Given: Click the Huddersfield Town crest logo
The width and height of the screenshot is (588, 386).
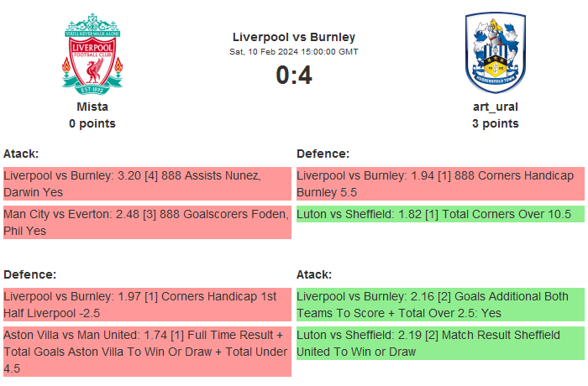Looking at the screenshot, I should (495, 53).
